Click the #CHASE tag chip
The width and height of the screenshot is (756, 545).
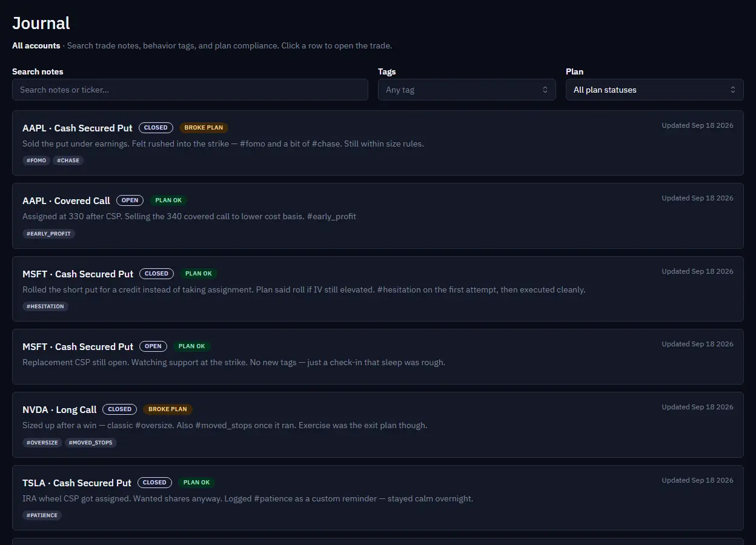point(68,160)
